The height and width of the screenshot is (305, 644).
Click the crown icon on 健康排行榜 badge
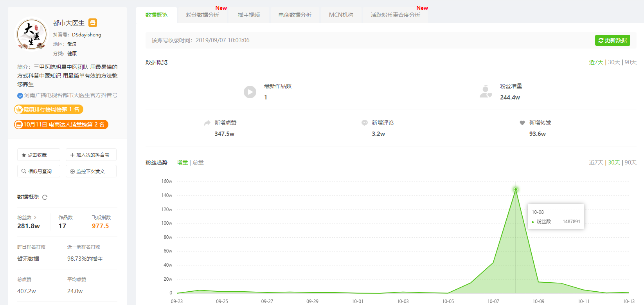[19, 110]
